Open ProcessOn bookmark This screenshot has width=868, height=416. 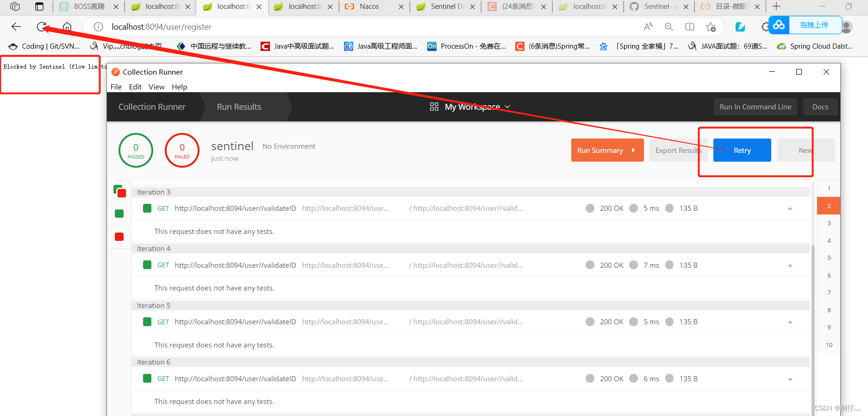467,46
